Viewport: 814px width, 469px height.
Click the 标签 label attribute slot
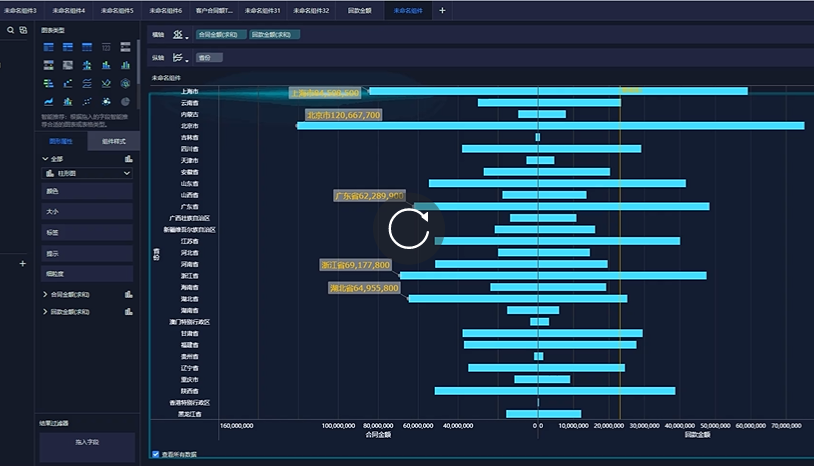[x=87, y=233]
